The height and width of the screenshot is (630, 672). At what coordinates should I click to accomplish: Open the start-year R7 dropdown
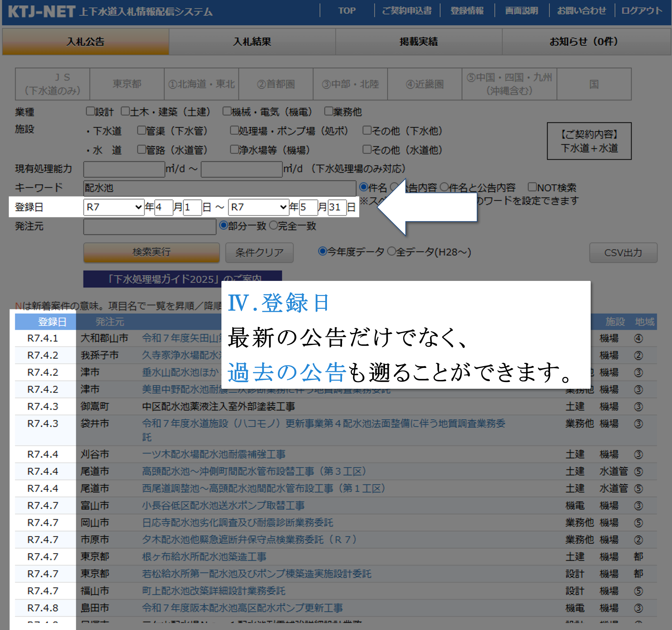(114, 207)
